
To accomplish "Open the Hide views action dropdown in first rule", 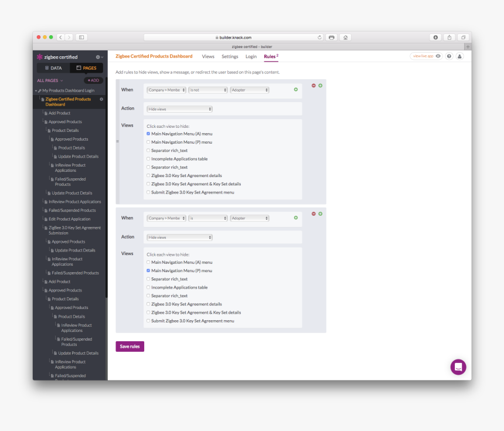I will 180,109.
